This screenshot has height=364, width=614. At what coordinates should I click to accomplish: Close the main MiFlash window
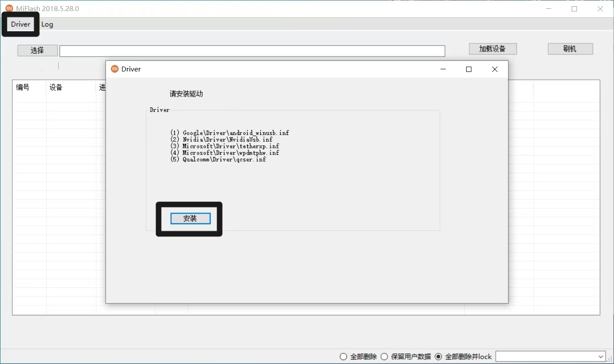coord(600,8)
